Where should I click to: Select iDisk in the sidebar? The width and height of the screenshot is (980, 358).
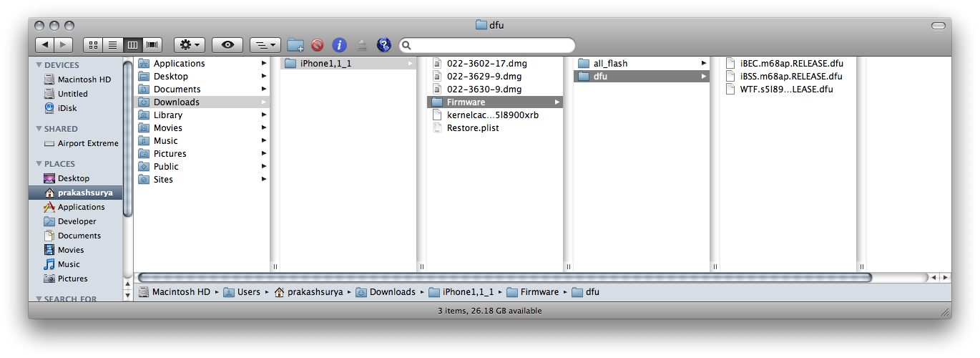[x=77, y=108]
